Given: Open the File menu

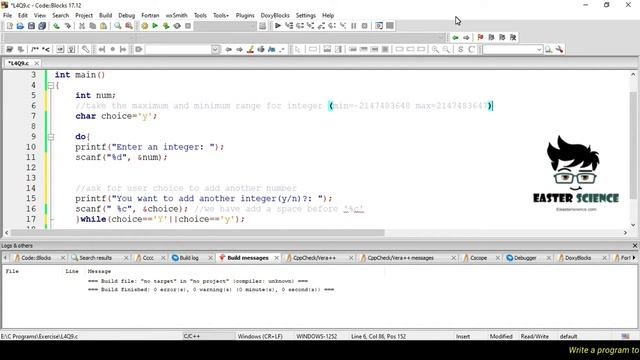Looking at the screenshot, I should pos(7,15).
